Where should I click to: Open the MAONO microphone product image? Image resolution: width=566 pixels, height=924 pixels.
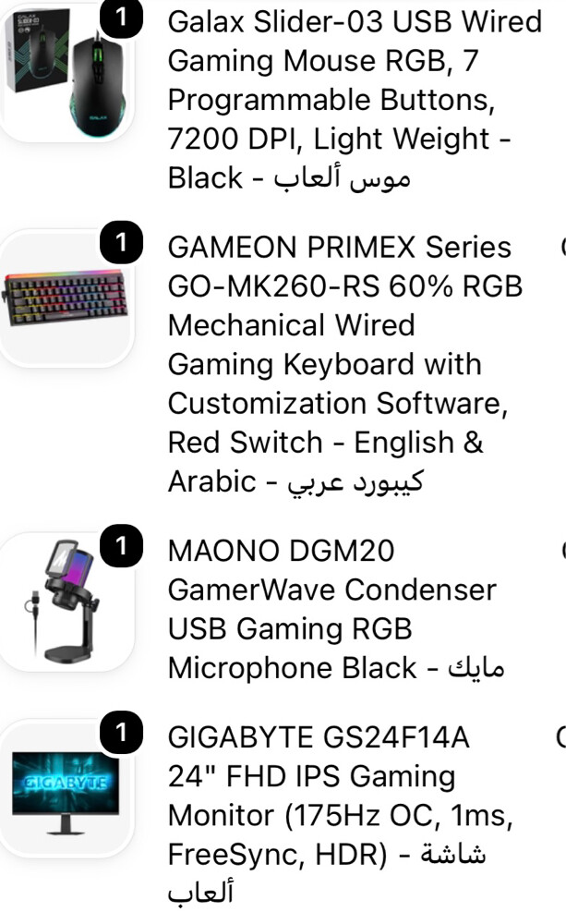tap(66, 602)
